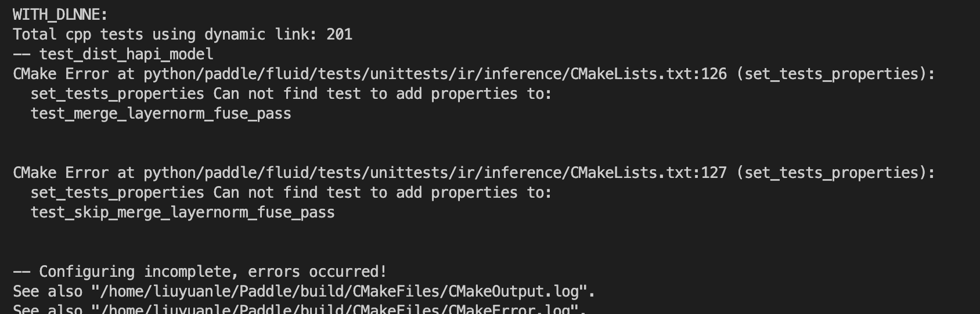This screenshot has width=980, height=314.
Task: Click "CMake Error" on the line 127 error
Action: (60, 173)
